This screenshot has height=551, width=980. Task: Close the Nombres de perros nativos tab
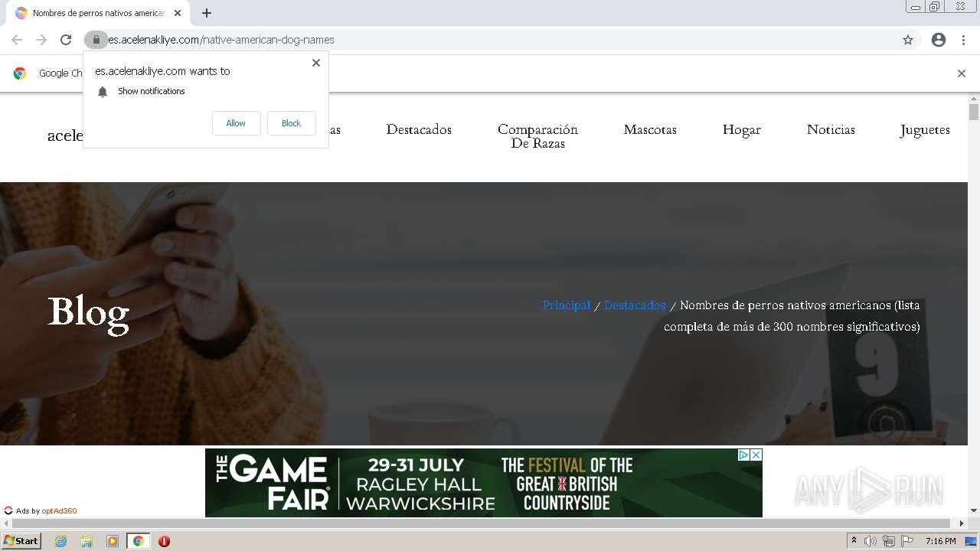click(x=178, y=13)
